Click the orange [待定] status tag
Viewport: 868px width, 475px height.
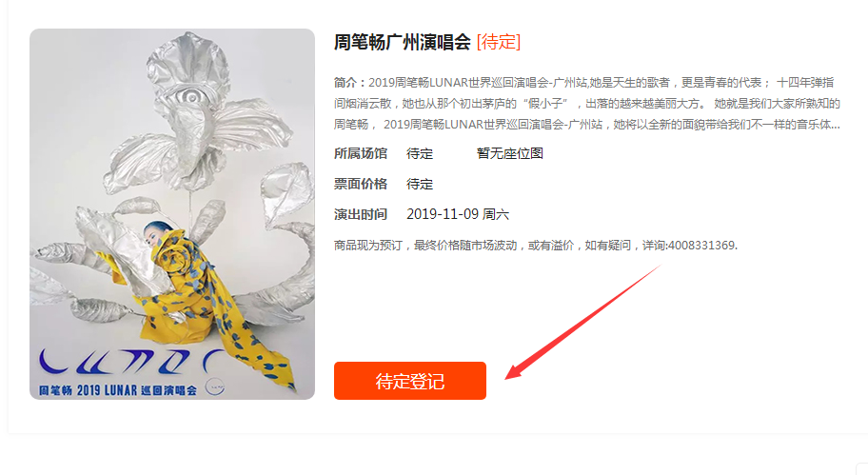coord(498,42)
